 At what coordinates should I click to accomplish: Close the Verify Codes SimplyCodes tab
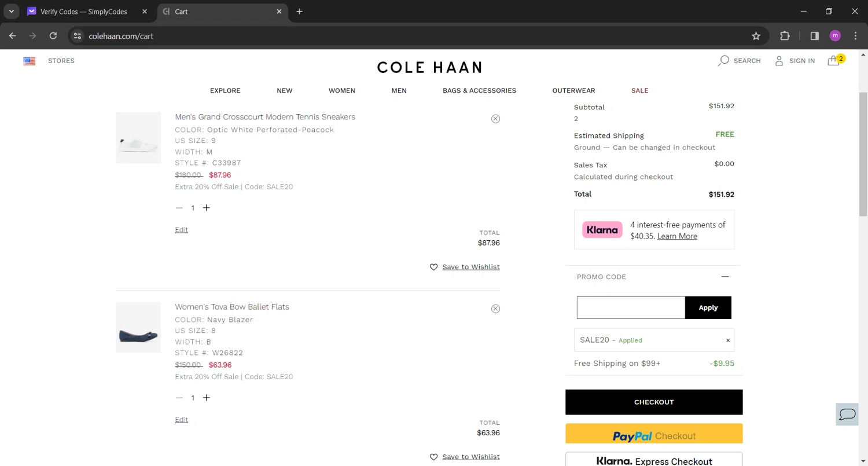pyautogui.click(x=145, y=12)
